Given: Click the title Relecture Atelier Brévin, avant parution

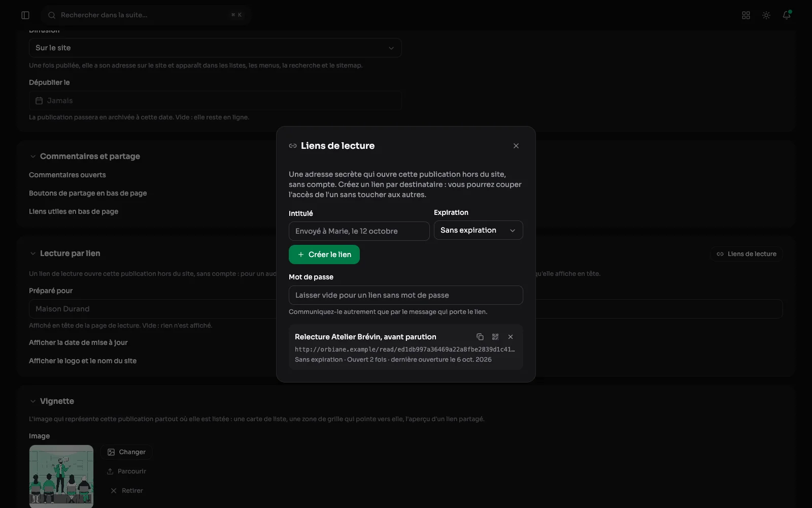Looking at the screenshot, I should tap(365, 337).
